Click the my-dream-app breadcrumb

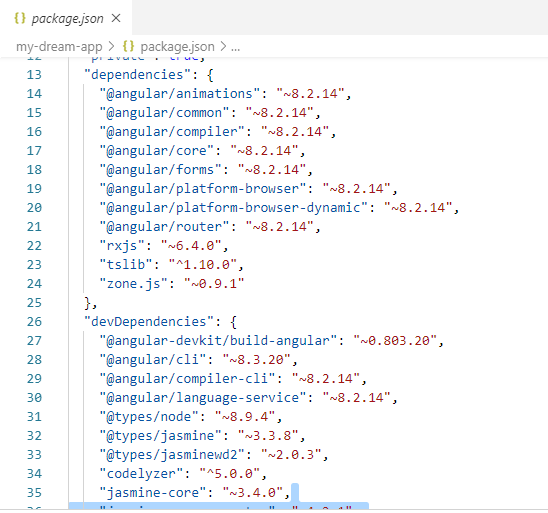click(59, 46)
